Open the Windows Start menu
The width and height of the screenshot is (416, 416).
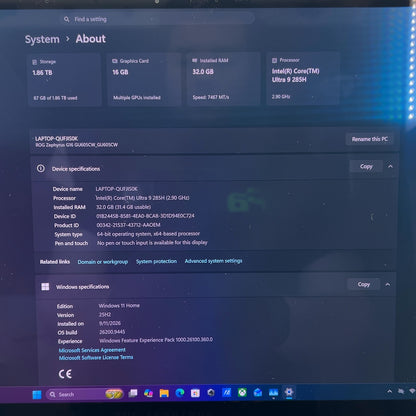pos(37,395)
